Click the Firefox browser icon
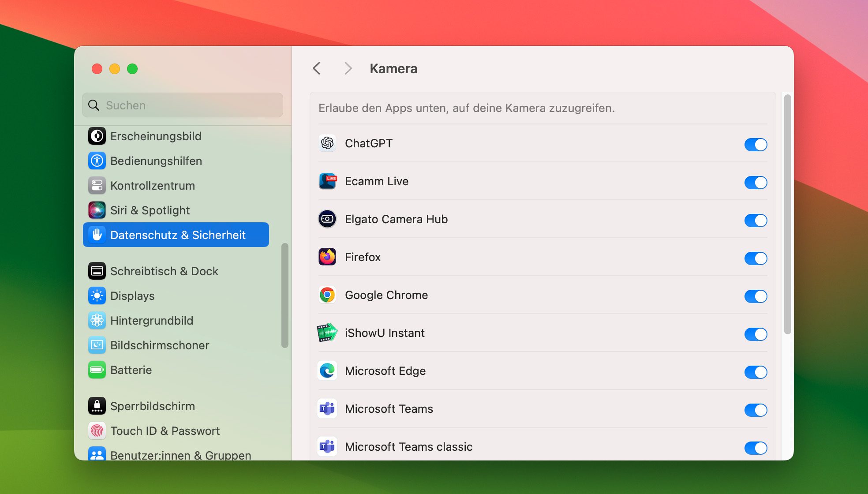Viewport: 868px width, 494px height. click(x=327, y=257)
